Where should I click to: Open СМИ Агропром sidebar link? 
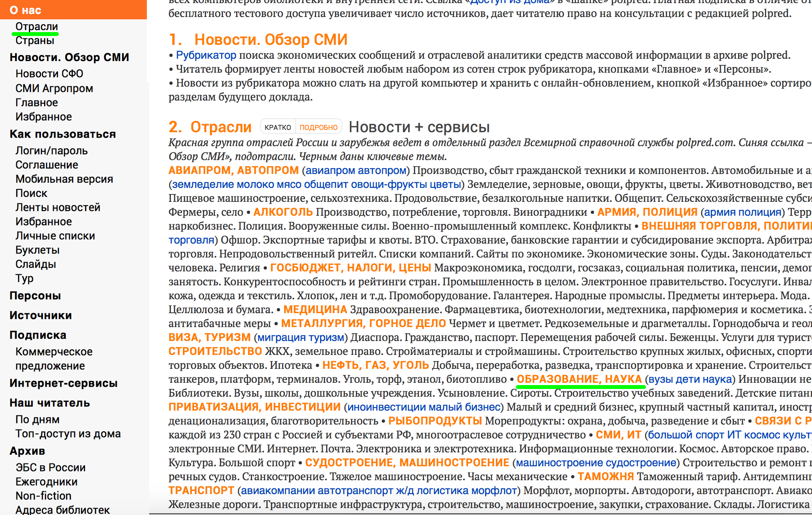(x=54, y=89)
